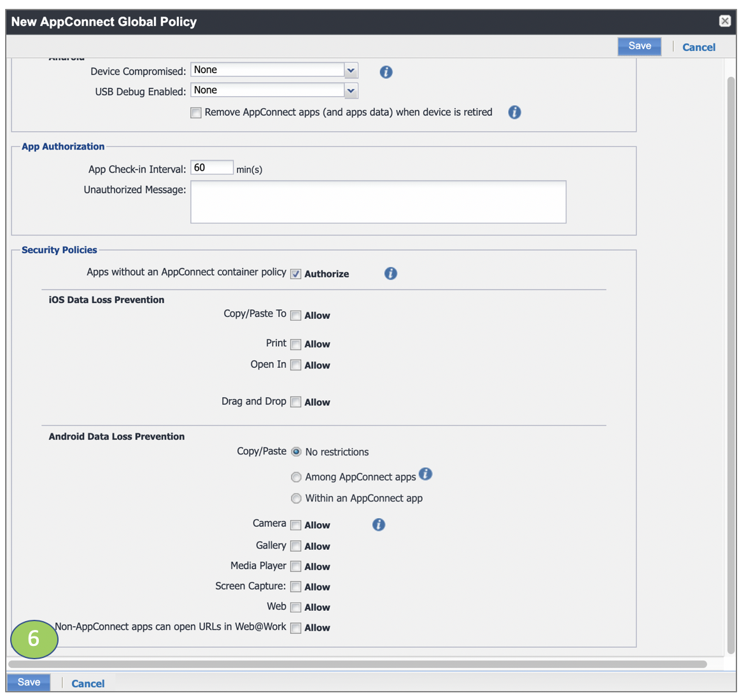Tick the iOS Print Allow checkbox
The width and height of the screenshot is (746, 700).
tap(296, 344)
